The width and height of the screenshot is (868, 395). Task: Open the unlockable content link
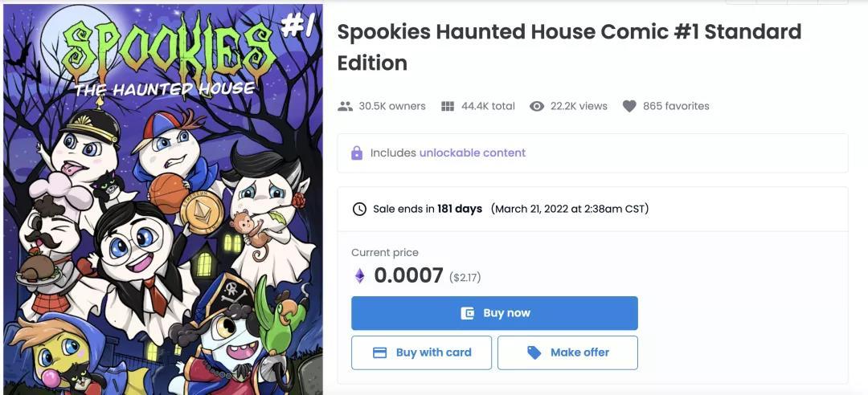pyautogui.click(x=473, y=153)
